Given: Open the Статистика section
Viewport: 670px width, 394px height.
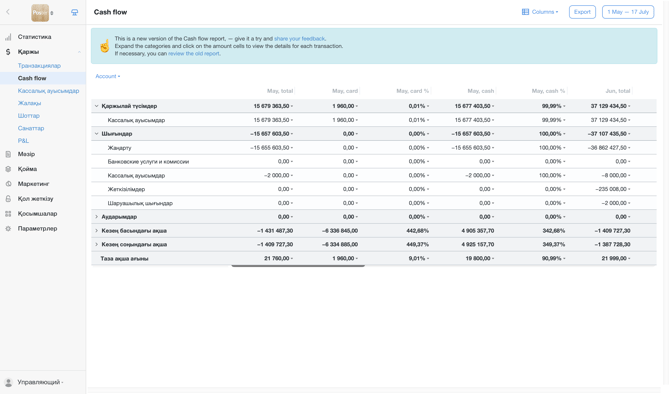Looking at the screenshot, I should (34, 37).
